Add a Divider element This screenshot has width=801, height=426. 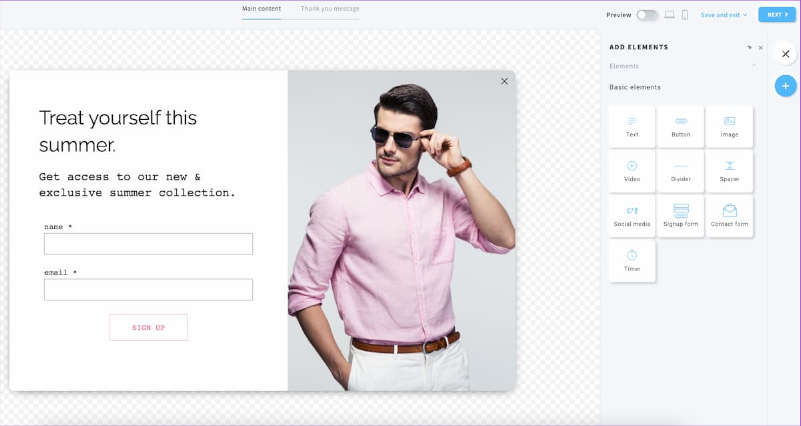click(x=680, y=172)
